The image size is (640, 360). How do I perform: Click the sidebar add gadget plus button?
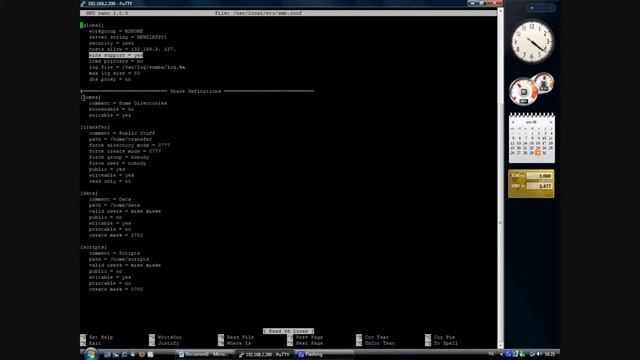coord(531,8)
